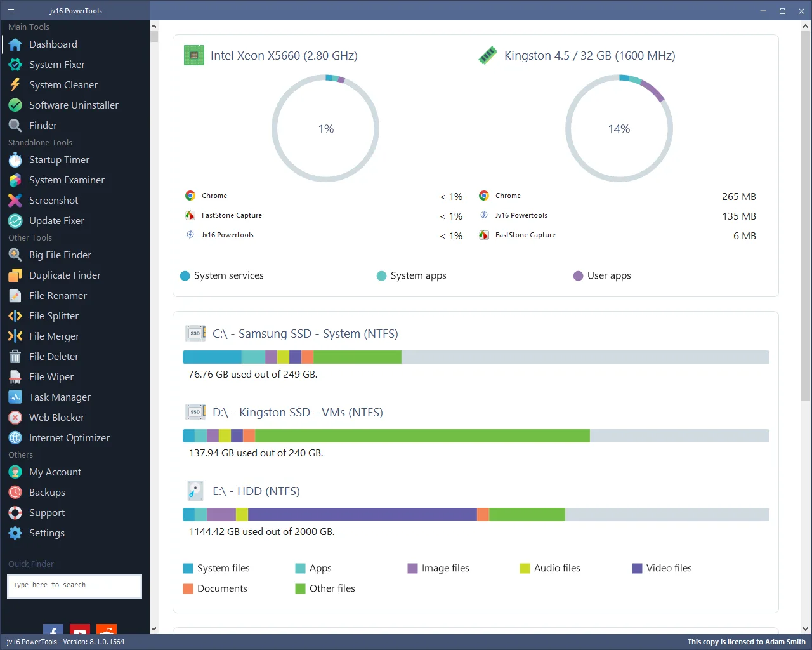Click the System files legend swatch
This screenshot has width=812, height=650.
188,569
